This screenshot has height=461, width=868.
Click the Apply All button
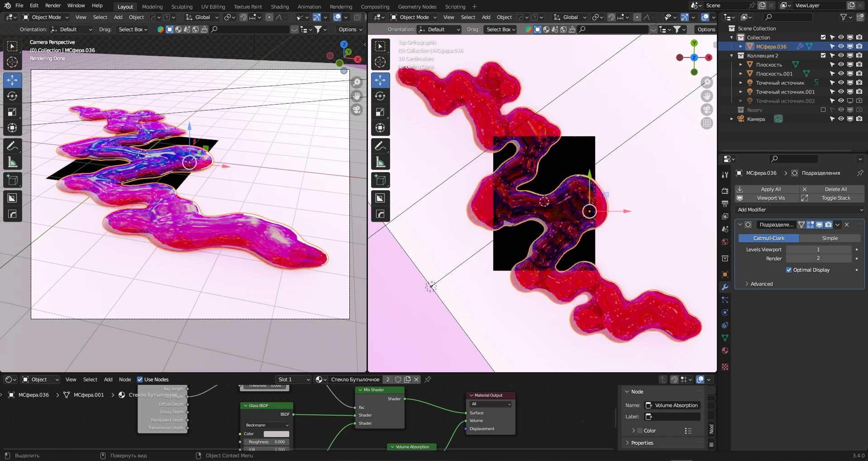(771, 189)
